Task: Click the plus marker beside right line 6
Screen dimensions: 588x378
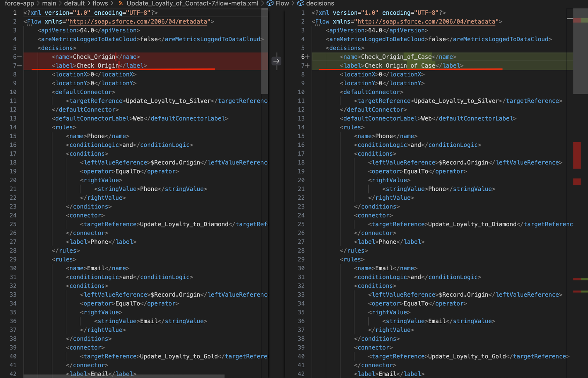Action: [308, 57]
